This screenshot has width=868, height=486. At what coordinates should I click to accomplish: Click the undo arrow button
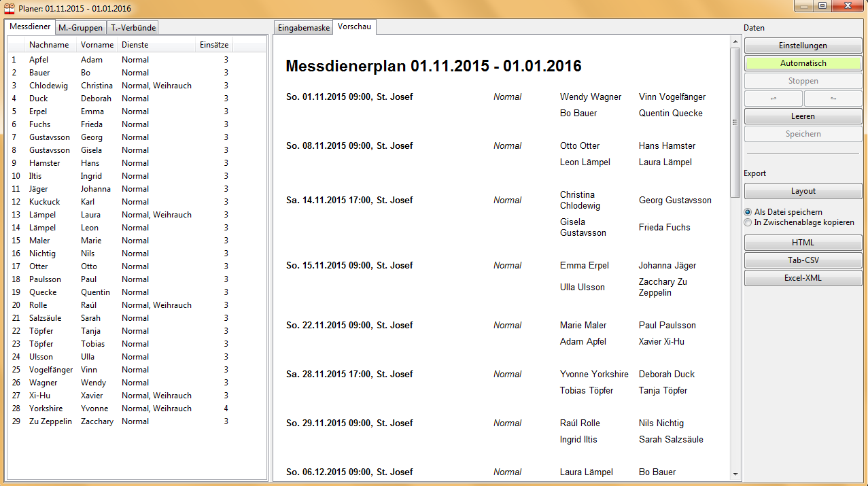point(774,99)
